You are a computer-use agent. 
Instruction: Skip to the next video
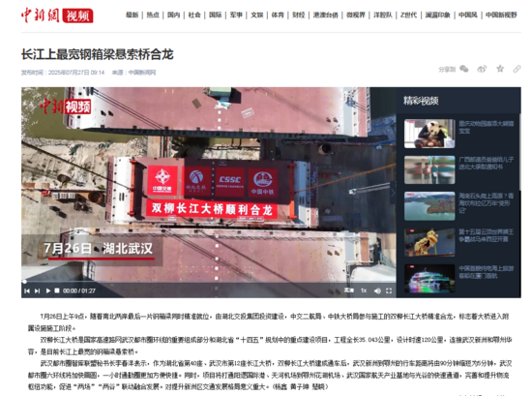tap(38, 291)
